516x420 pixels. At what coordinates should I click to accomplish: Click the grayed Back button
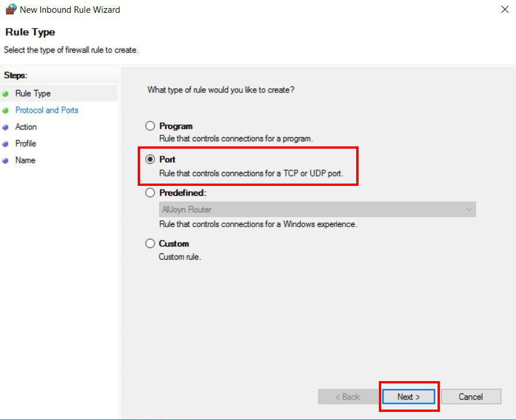pos(348,397)
